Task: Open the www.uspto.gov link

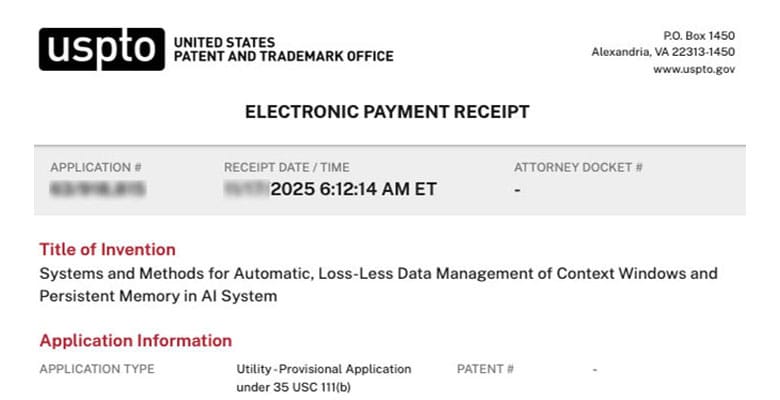Action: pos(693,69)
